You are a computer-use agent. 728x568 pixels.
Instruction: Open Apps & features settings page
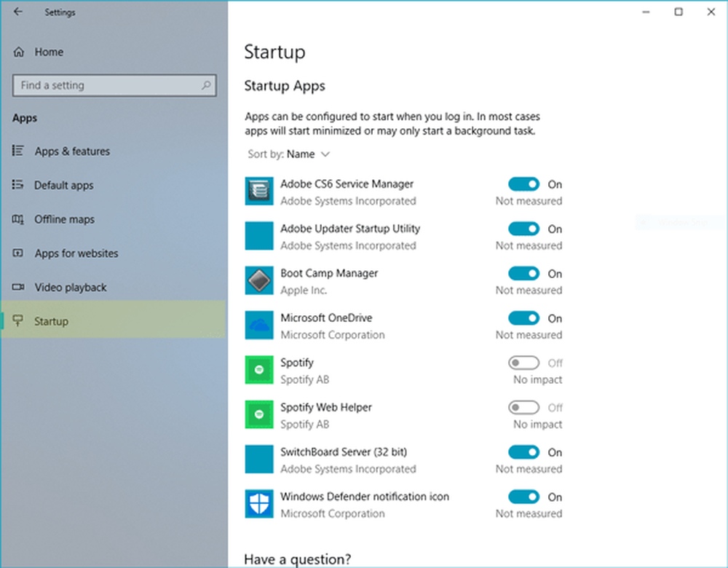point(72,151)
